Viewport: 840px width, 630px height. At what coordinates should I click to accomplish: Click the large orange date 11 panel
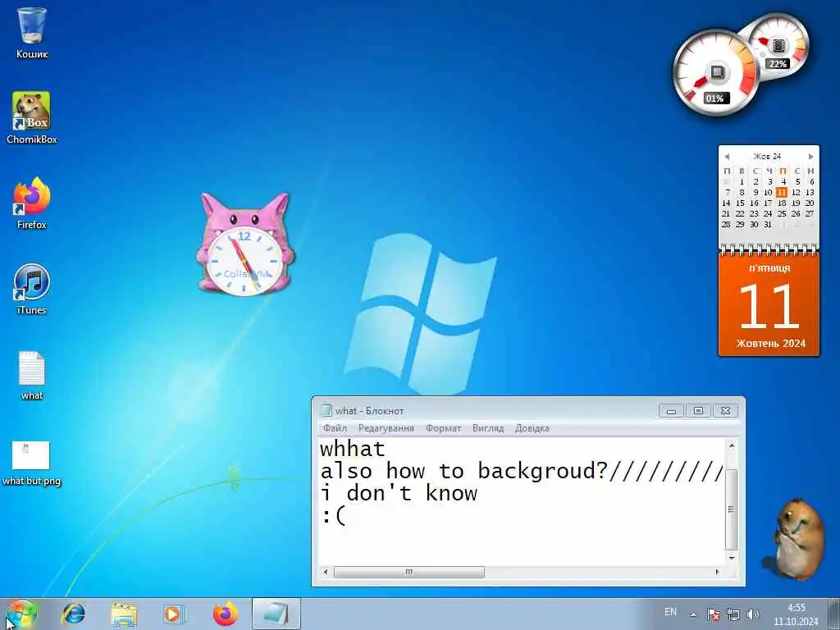tap(769, 304)
